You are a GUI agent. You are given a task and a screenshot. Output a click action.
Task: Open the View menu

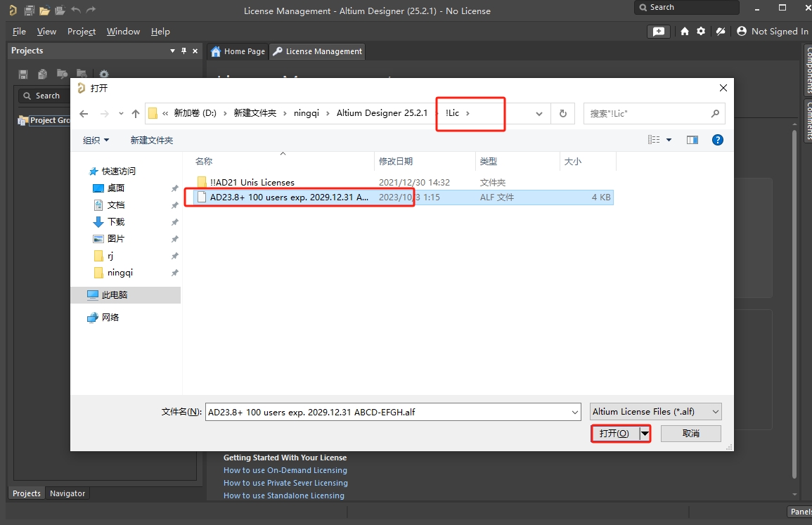(x=46, y=32)
